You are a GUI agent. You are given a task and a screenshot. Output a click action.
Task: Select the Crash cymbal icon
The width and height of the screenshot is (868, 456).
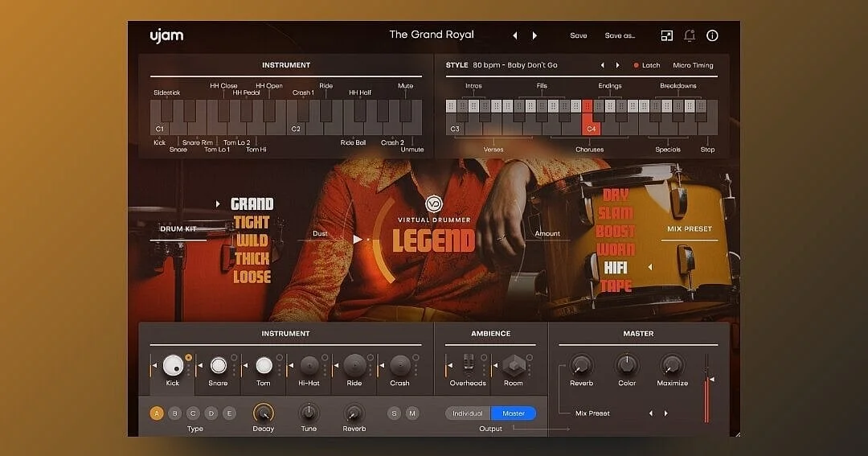399,366
